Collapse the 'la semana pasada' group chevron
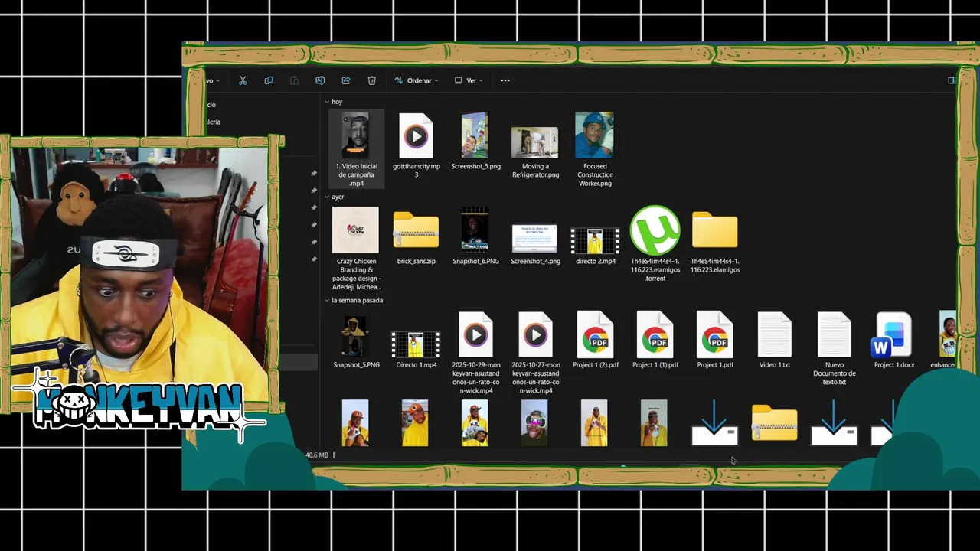This screenshot has width=980, height=551. point(327,300)
